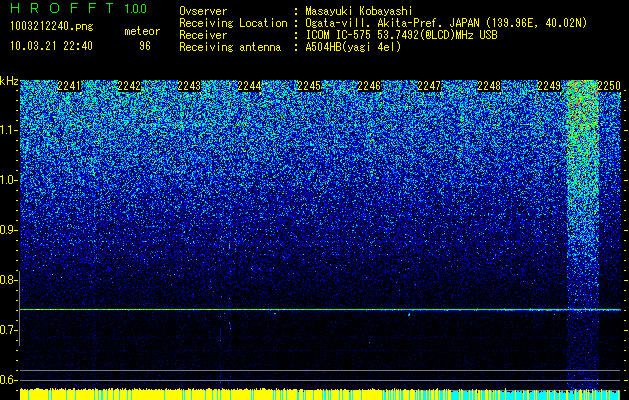
Task: Click the ICOM IC-575 receiver value
Action: coord(402,35)
